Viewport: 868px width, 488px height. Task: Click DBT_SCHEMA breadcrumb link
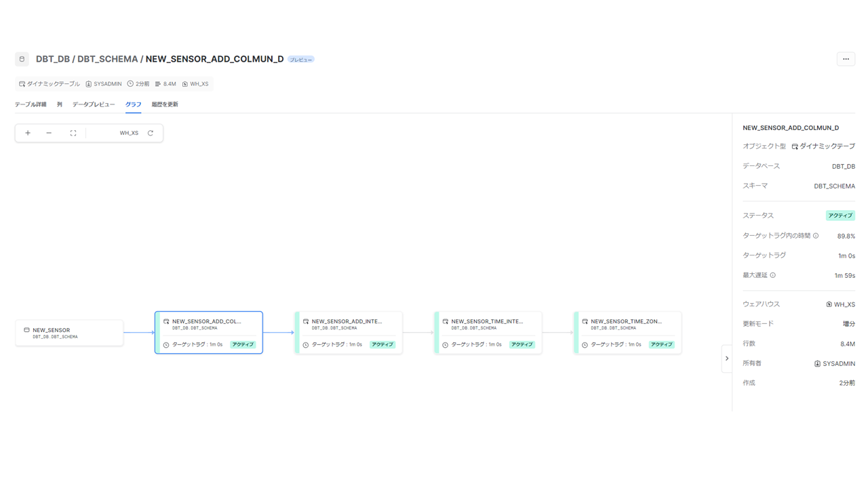[x=107, y=59]
